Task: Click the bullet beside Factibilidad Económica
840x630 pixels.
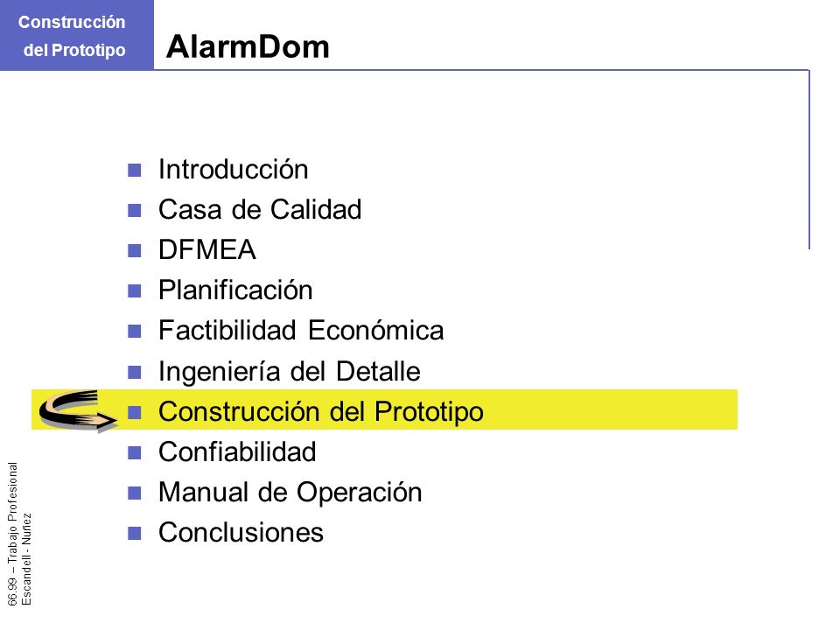Action: [135, 331]
